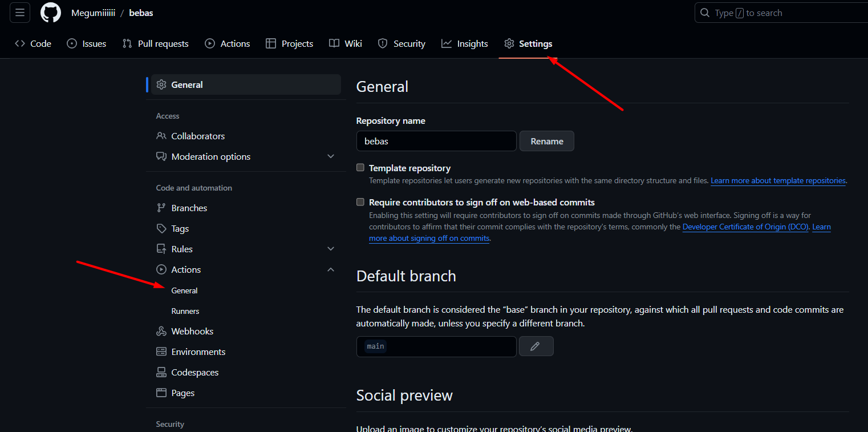Viewport: 868px width, 432px height.
Task: Open the Insights tab
Action: pyautogui.click(x=465, y=44)
